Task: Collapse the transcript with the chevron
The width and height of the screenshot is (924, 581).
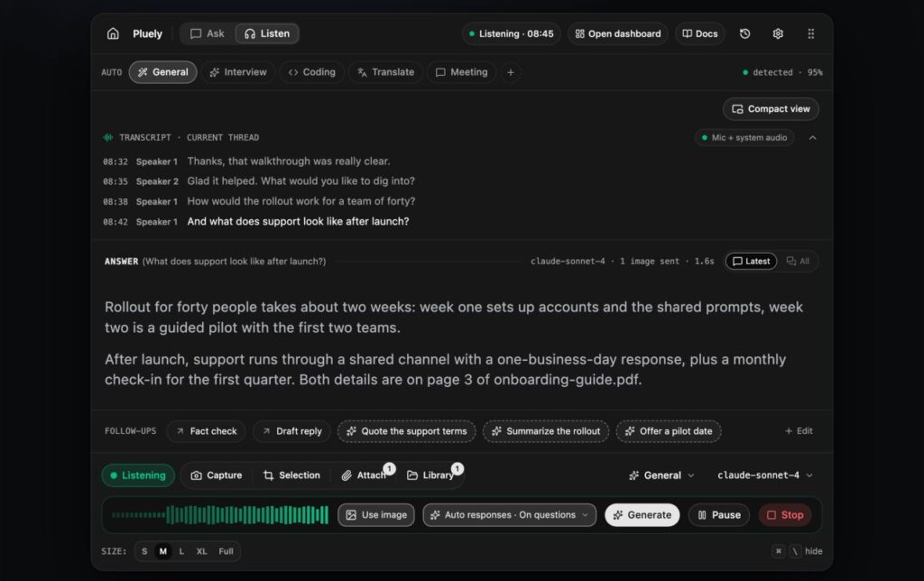Action: point(813,138)
